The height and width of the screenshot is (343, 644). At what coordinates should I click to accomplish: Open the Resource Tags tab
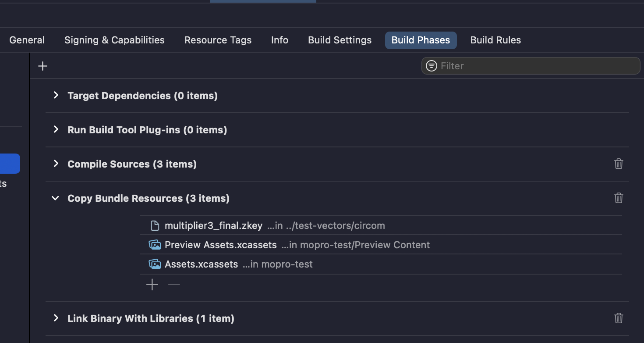coord(218,40)
